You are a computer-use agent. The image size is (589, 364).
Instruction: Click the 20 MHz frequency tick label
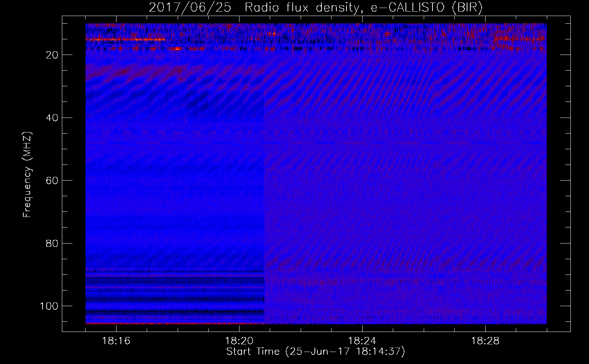(52, 55)
